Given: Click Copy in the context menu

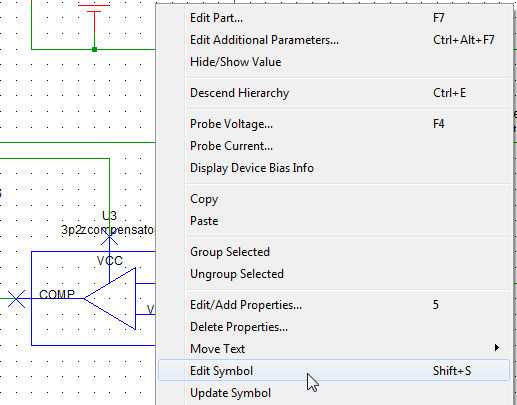Looking at the screenshot, I should pyautogui.click(x=334, y=199).
